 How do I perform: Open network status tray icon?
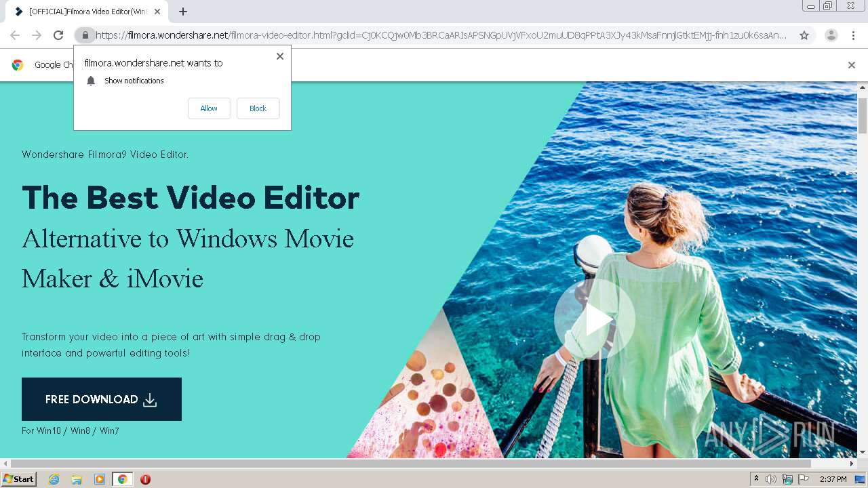pyautogui.click(x=787, y=479)
